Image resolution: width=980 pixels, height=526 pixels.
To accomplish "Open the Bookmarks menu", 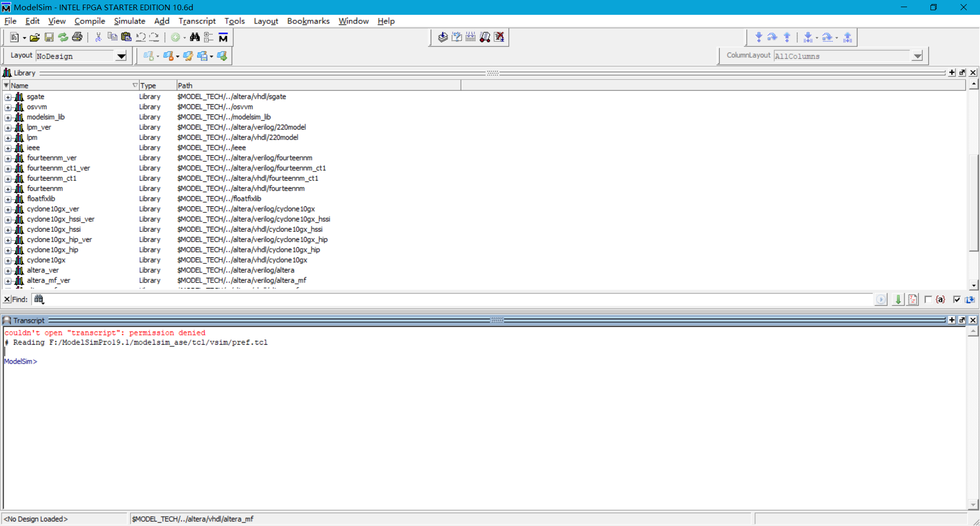I will pyautogui.click(x=308, y=21).
